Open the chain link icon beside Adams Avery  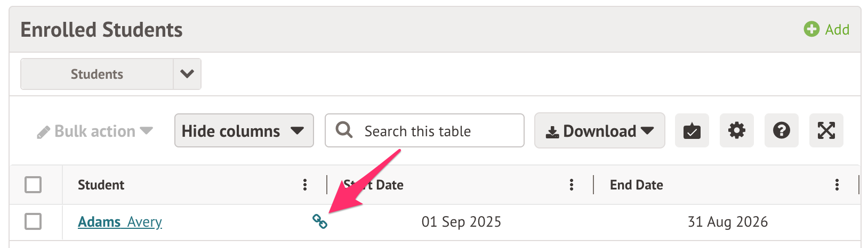[x=320, y=221]
